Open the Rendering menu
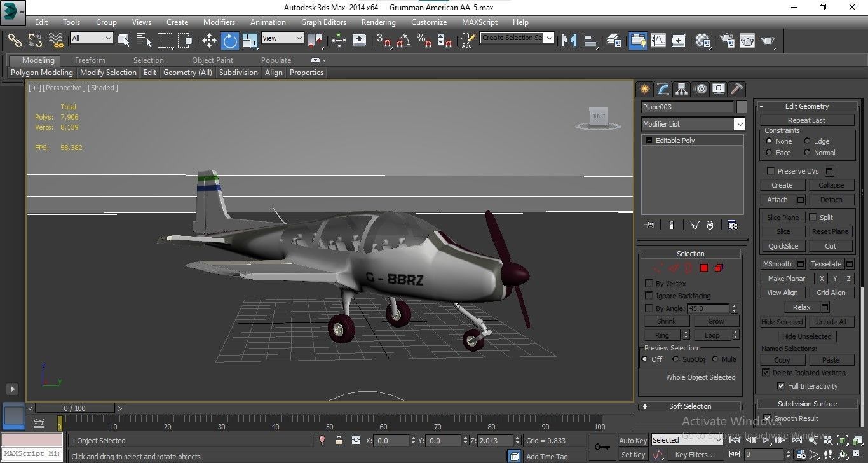Screen dimensions: 868x463 pyautogui.click(x=378, y=22)
